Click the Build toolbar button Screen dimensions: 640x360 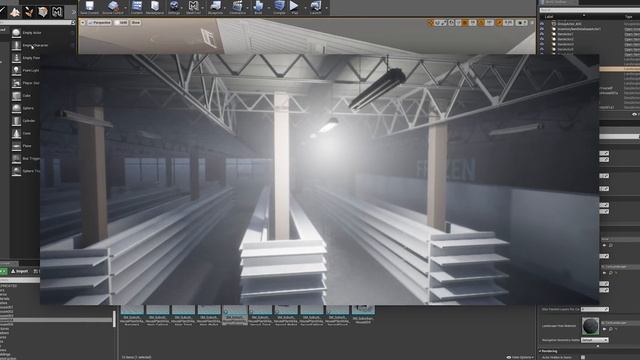[x=258, y=7]
